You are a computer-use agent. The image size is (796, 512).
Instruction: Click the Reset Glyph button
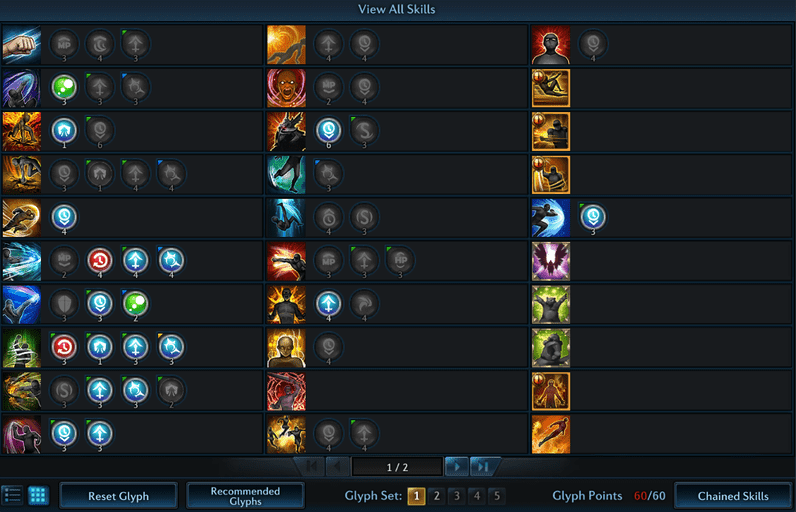(118, 496)
